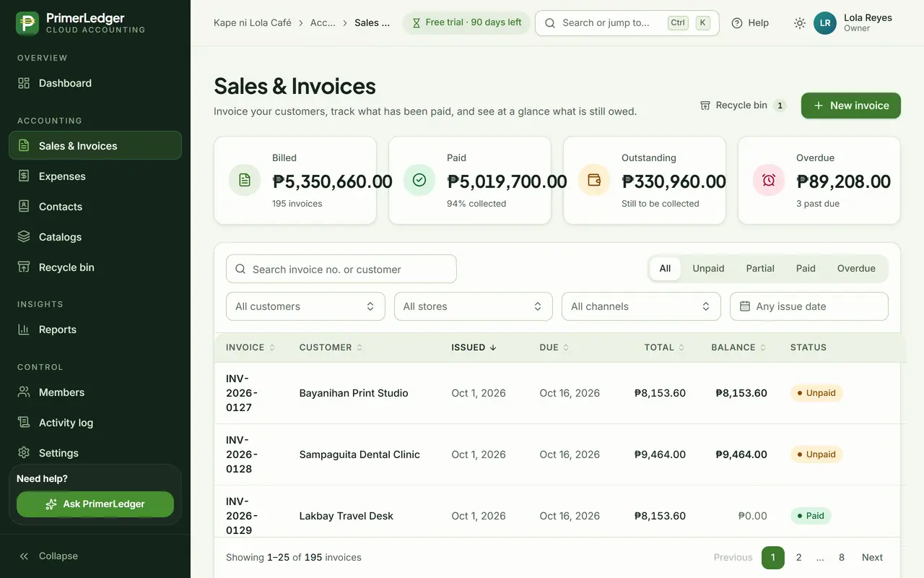Show only Overdue invoices
This screenshot has width=924, height=578.
point(856,268)
